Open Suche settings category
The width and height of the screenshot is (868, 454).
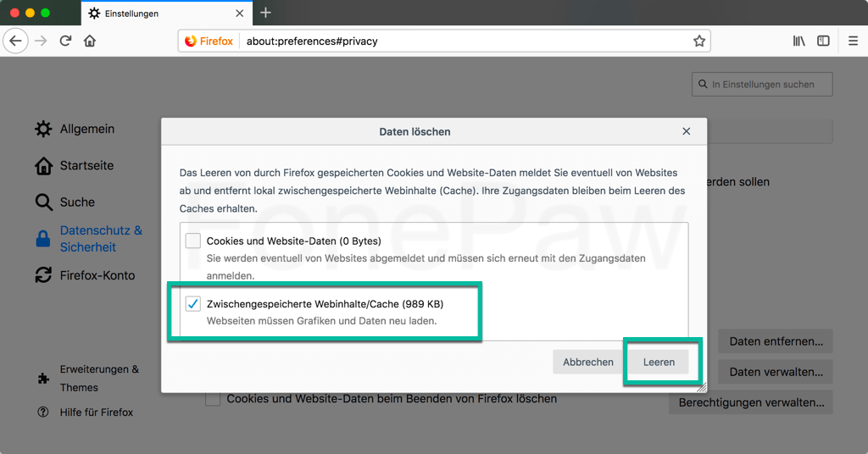click(64, 202)
